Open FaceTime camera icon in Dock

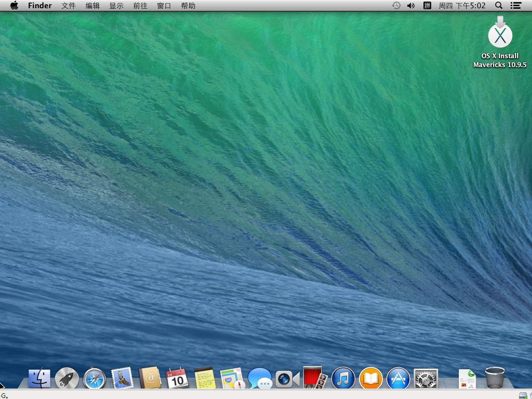click(x=288, y=379)
